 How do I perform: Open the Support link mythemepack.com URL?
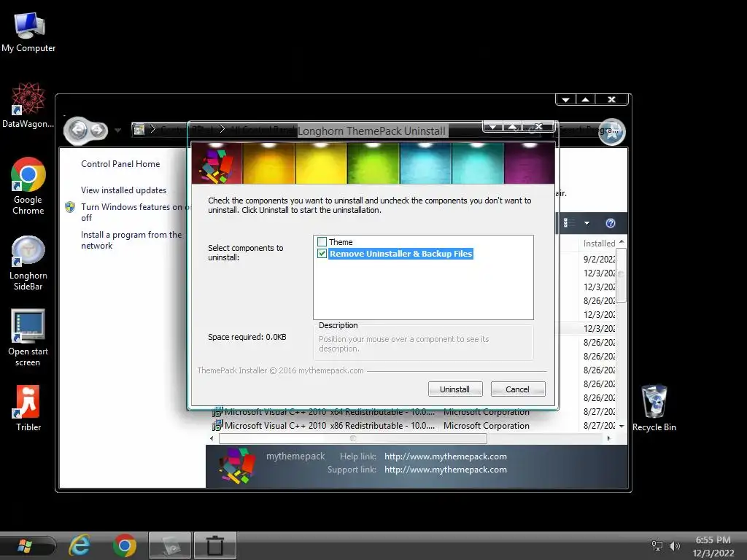[x=446, y=470]
